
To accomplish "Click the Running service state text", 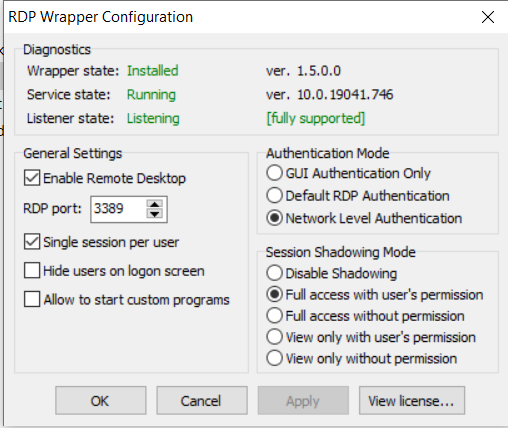I will [151, 95].
